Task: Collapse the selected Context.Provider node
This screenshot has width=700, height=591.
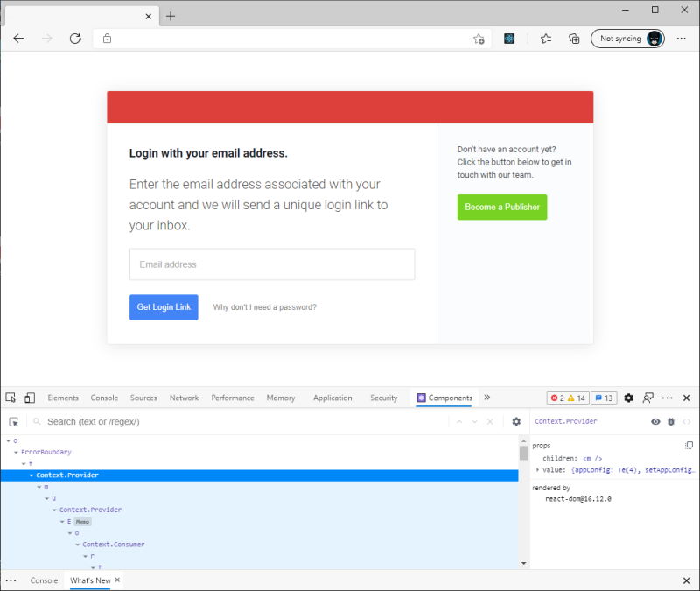Action: (30, 475)
